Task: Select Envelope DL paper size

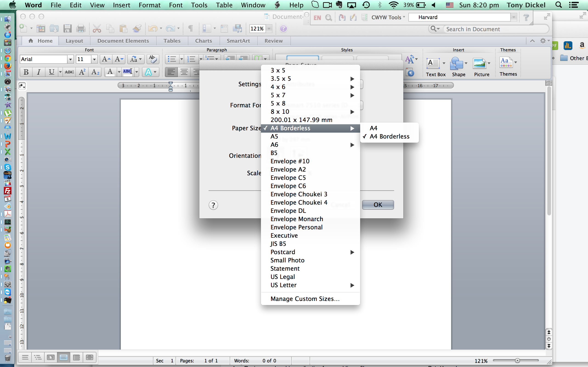Action: click(x=288, y=211)
